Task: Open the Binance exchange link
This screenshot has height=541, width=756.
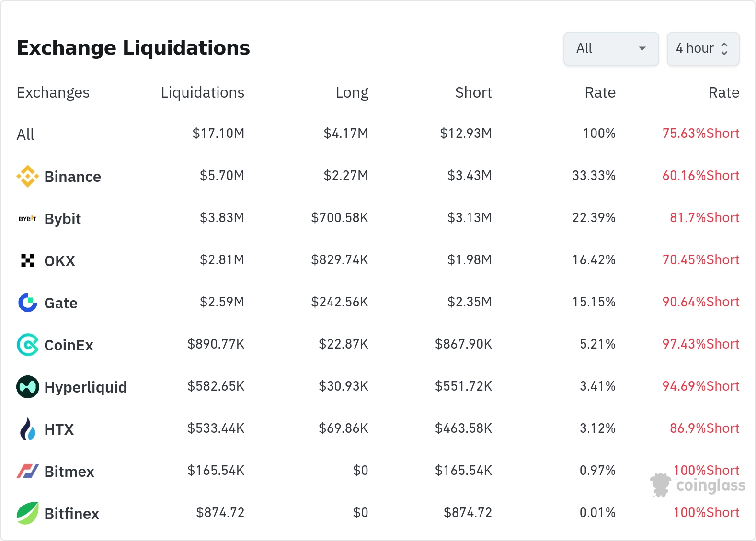Action: click(x=72, y=177)
